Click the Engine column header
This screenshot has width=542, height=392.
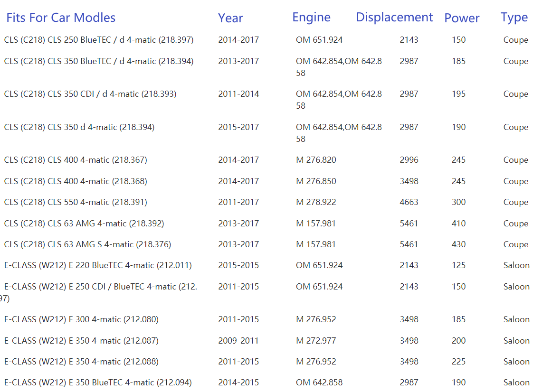point(311,18)
